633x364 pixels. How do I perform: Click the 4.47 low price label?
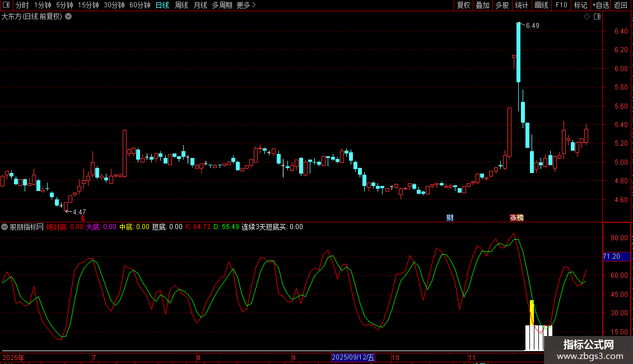click(79, 212)
